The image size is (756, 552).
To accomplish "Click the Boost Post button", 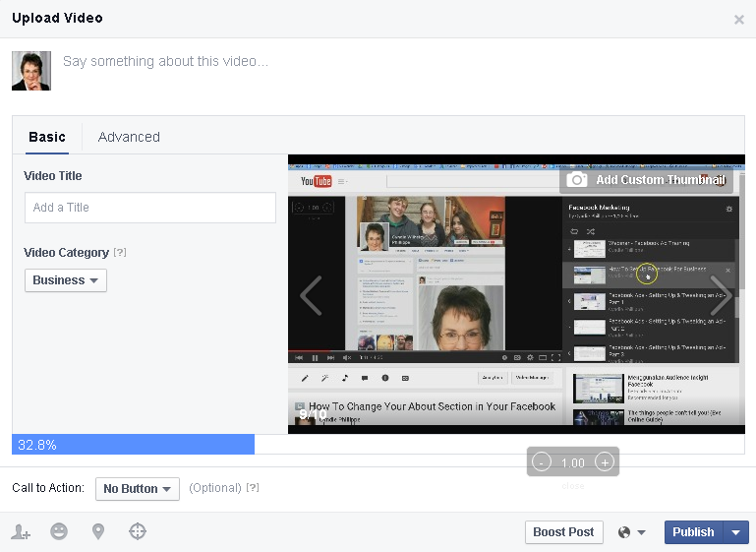I will tap(563, 532).
